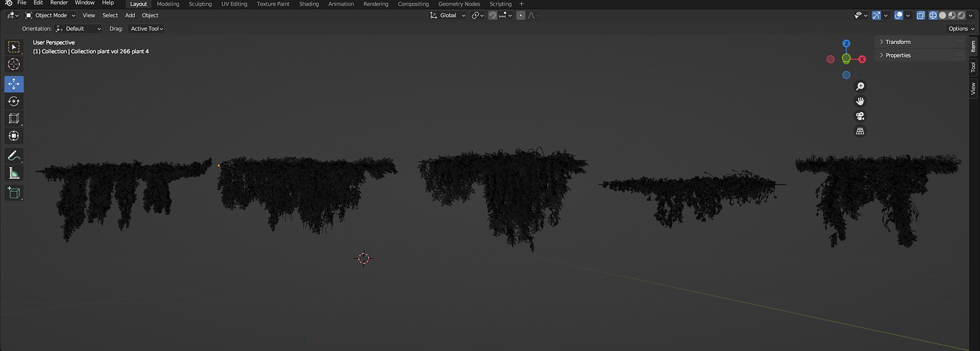Image resolution: width=980 pixels, height=351 pixels.
Task: Select the Select Box tool
Action: coord(14,47)
